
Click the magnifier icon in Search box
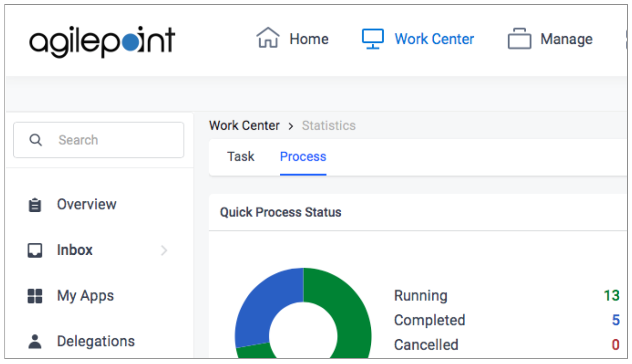[x=35, y=140]
